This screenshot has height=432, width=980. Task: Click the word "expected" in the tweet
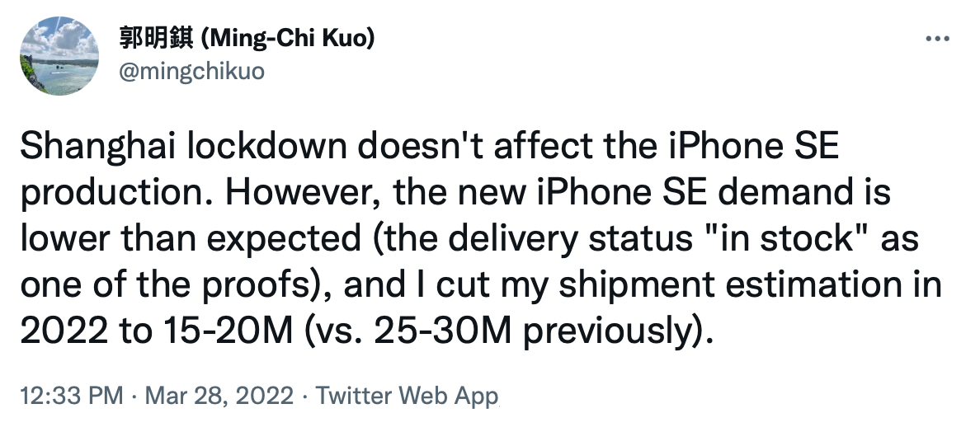(305, 240)
